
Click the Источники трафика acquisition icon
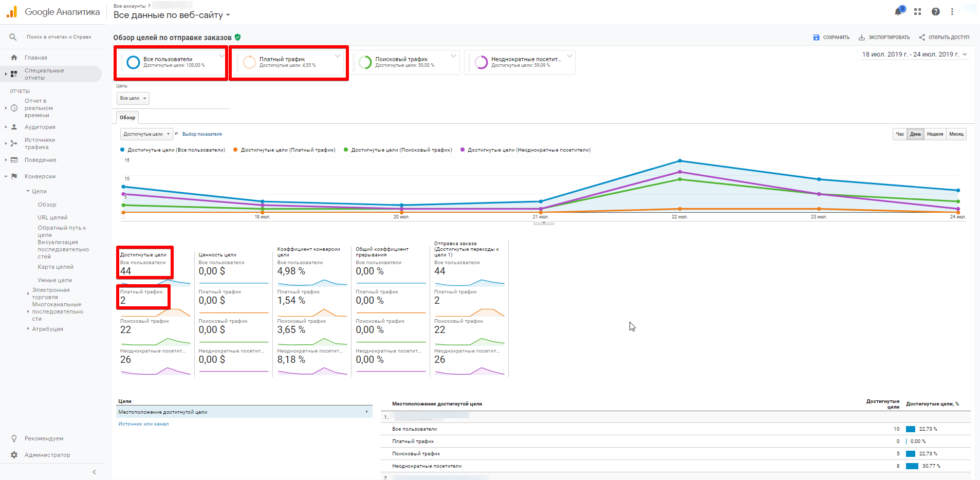[14, 143]
